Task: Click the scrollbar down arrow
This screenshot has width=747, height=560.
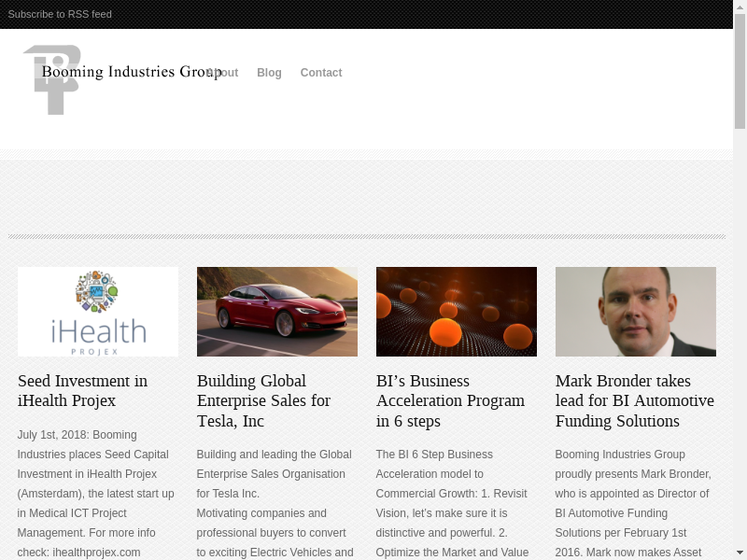Action: [740, 553]
